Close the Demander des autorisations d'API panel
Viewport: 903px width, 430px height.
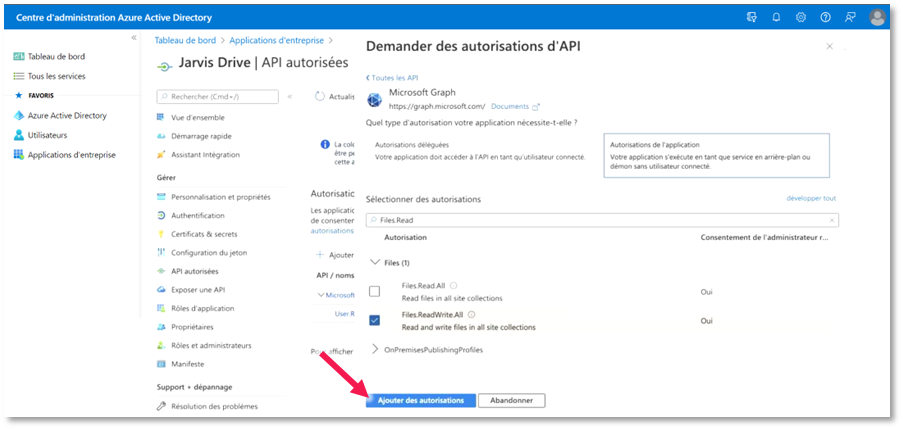pyautogui.click(x=829, y=46)
